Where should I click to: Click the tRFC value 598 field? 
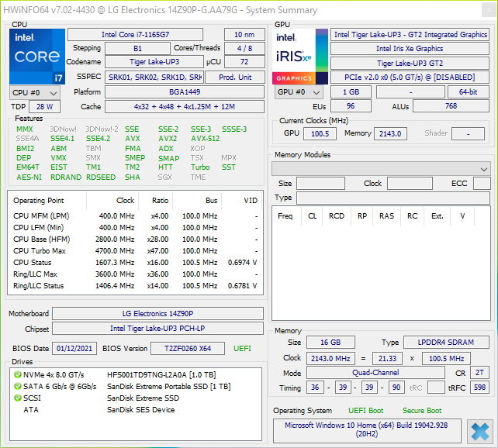tap(479, 387)
